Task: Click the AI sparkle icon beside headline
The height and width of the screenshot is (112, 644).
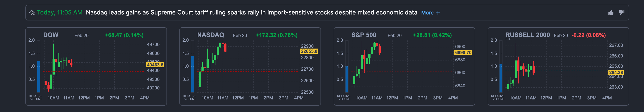Action: [32, 13]
